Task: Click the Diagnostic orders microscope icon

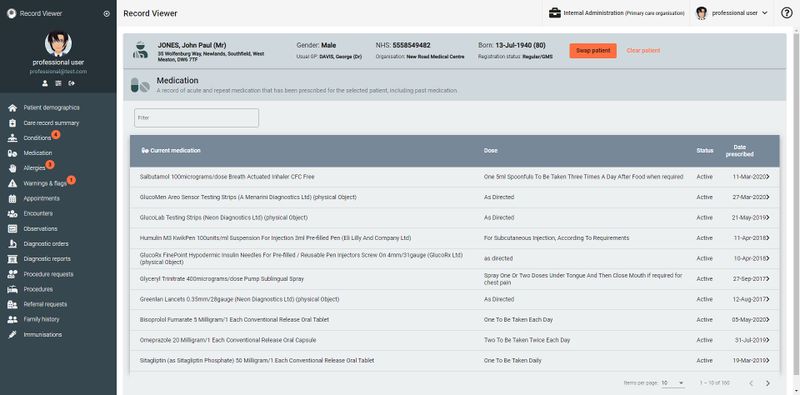Action: tap(13, 244)
